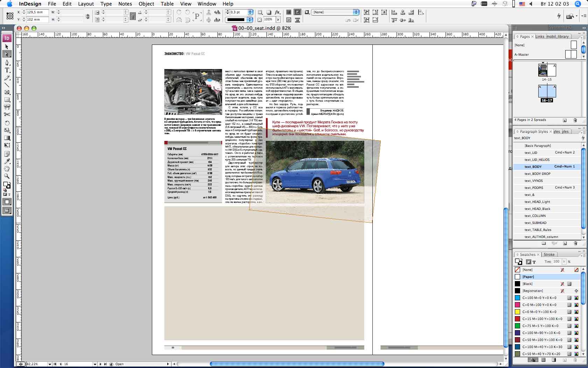This screenshot has height=368, width=588.
Task: Open the Layout menu
Action: (86, 4)
